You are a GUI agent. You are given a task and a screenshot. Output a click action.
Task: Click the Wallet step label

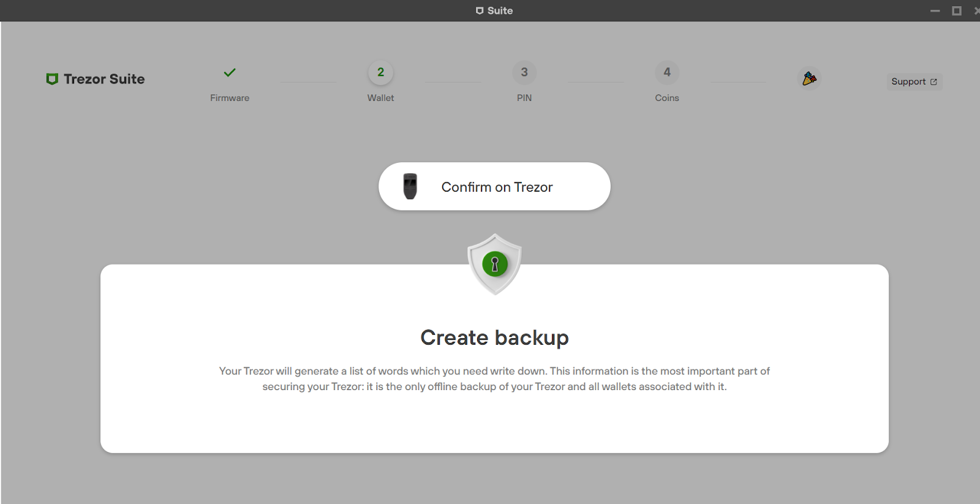tap(380, 98)
